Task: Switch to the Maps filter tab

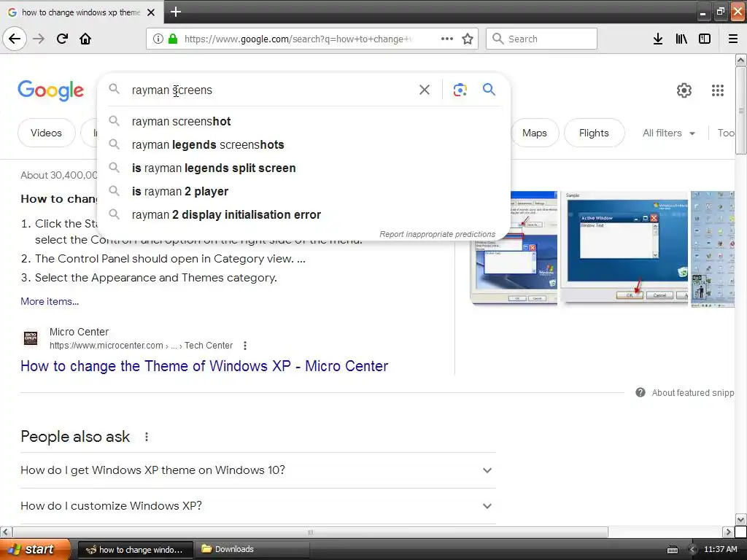Action: [534, 133]
